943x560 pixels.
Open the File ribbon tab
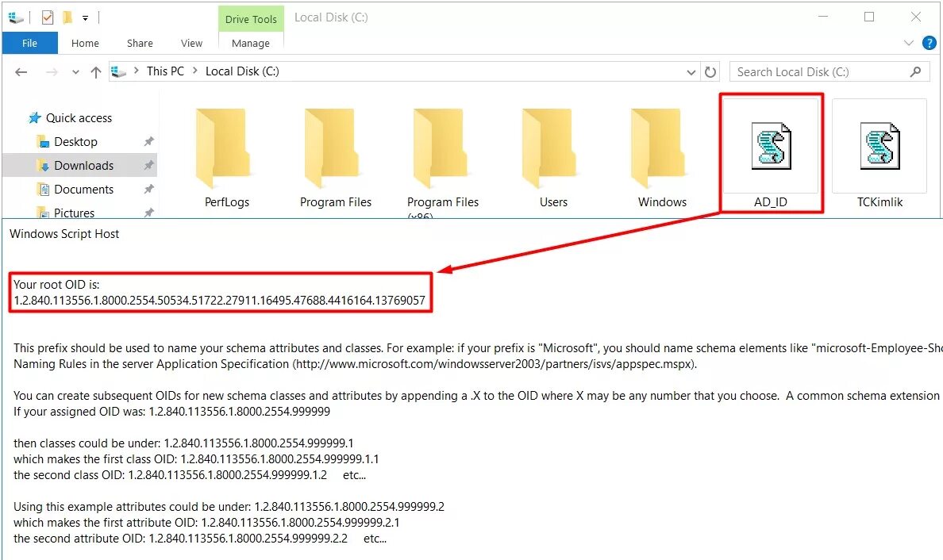tap(29, 44)
